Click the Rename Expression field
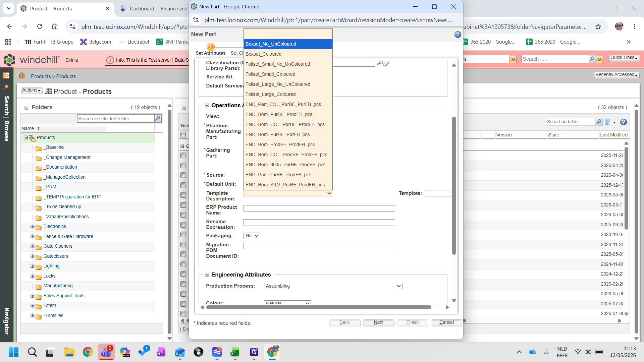The height and width of the screenshot is (362, 644). pos(319,223)
